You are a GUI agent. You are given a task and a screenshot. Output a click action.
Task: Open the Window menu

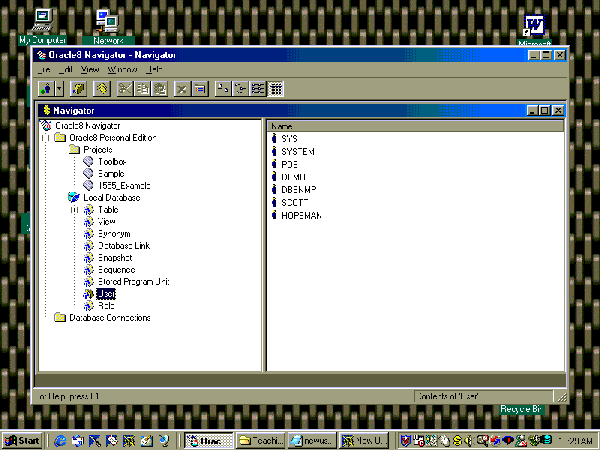click(x=122, y=70)
